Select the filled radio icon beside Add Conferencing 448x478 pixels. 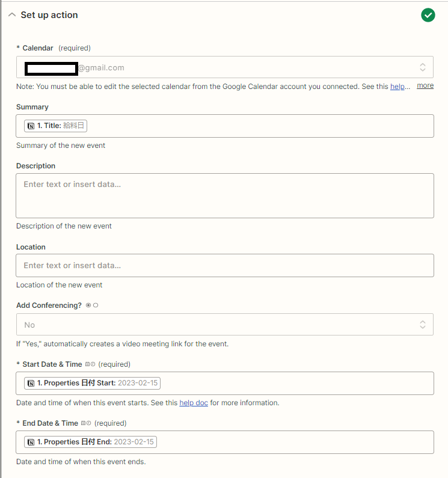tap(88, 305)
